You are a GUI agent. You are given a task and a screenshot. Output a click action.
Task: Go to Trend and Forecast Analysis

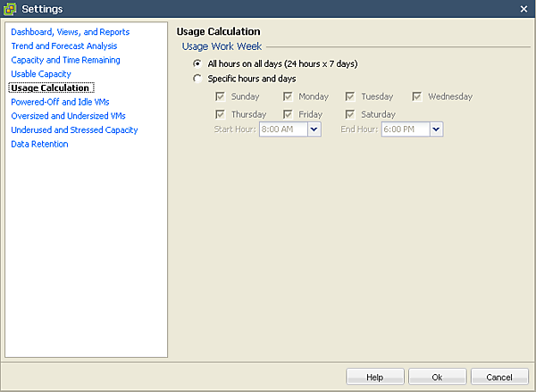pos(64,46)
